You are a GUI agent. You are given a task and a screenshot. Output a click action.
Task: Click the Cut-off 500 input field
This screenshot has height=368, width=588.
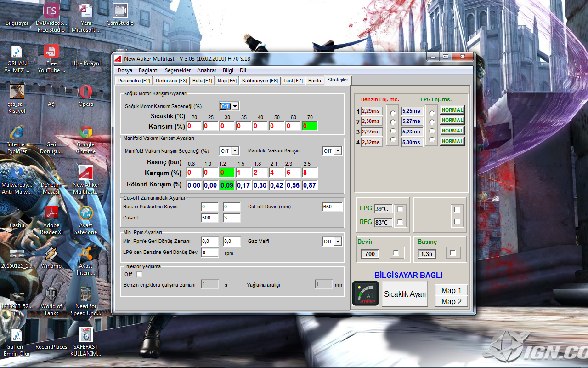[x=210, y=218]
